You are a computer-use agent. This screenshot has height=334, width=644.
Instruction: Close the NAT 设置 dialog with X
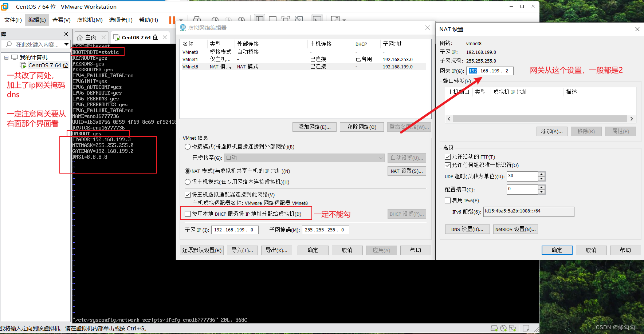pos(637,29)
